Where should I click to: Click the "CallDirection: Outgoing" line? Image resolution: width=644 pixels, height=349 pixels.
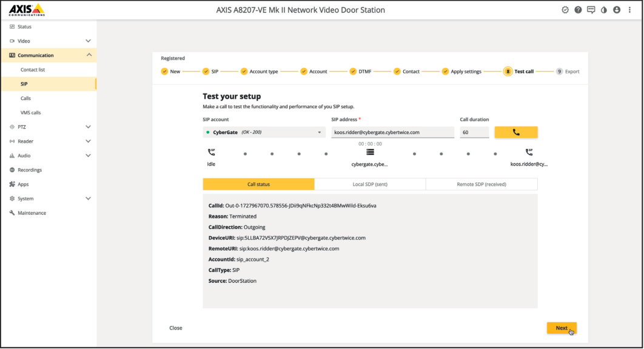click(x=237, y=227)
